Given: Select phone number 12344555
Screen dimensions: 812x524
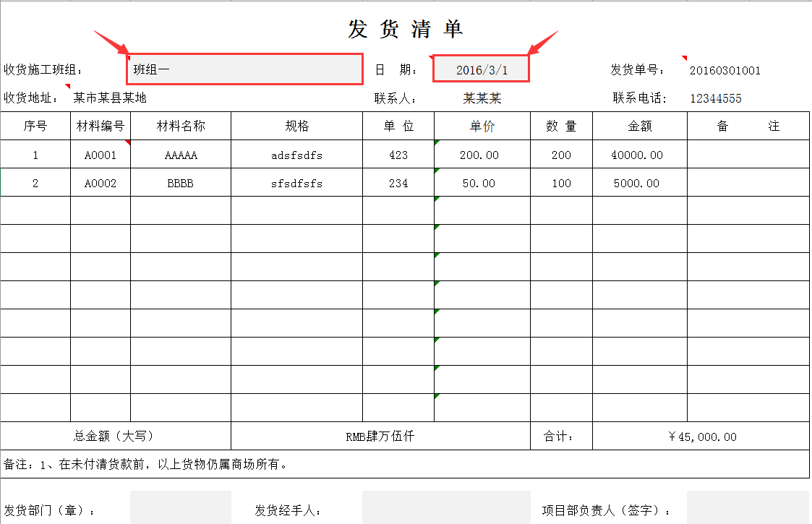Looking at the screenshot, I should click(x=716, y=98).
